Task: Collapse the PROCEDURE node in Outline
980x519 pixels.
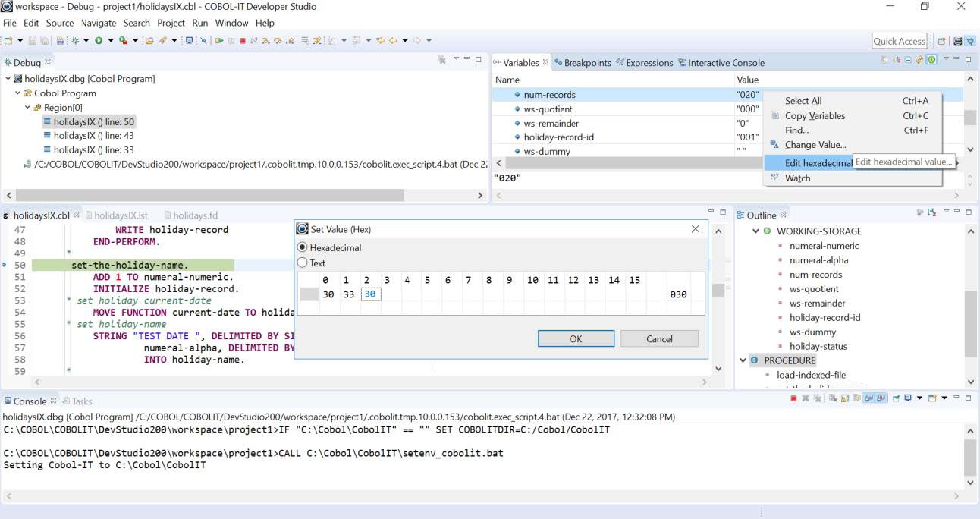Action: 743,360
